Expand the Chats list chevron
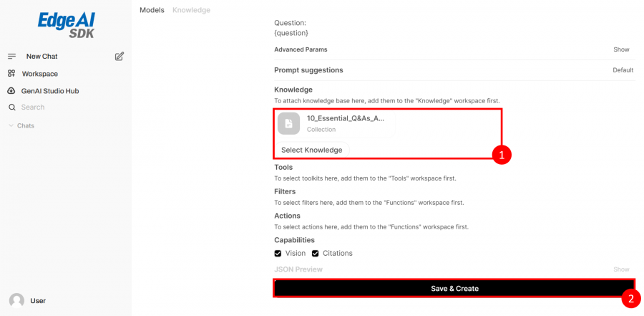The image size is (644, 316). pos(11,125)
